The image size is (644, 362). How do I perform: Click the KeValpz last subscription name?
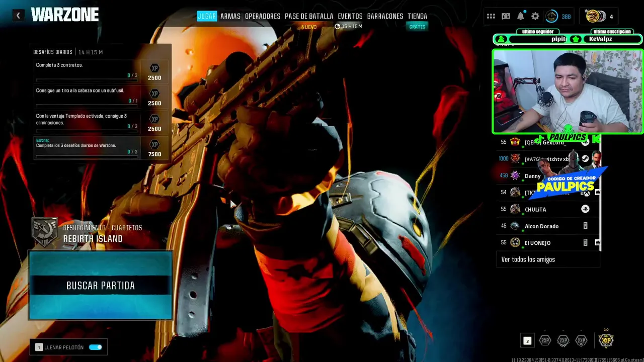click(600, 39)
